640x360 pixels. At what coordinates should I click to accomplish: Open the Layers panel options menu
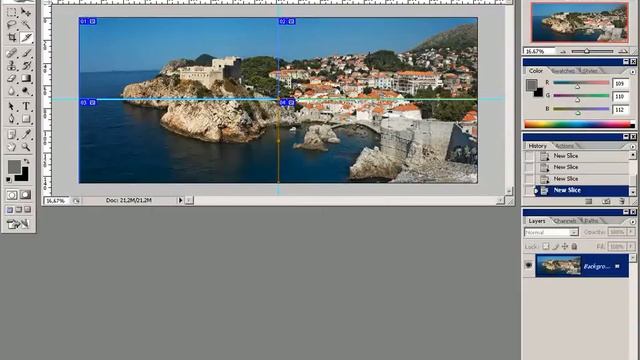tap(633, 222)
